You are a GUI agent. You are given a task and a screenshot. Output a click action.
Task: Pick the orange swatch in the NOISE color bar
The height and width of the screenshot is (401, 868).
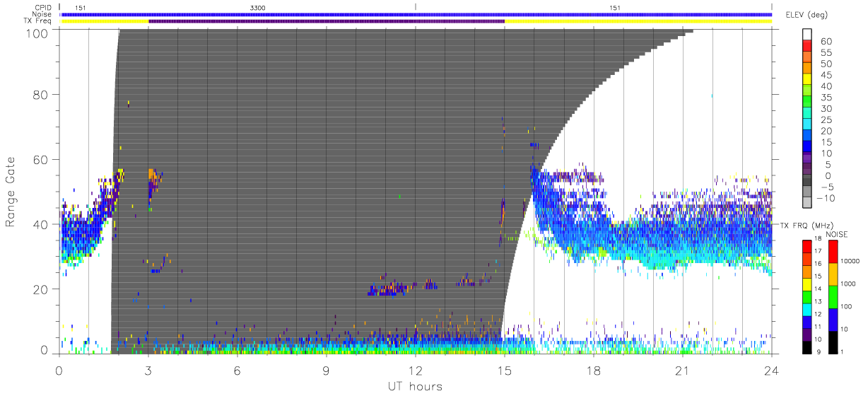pos(834,274)
